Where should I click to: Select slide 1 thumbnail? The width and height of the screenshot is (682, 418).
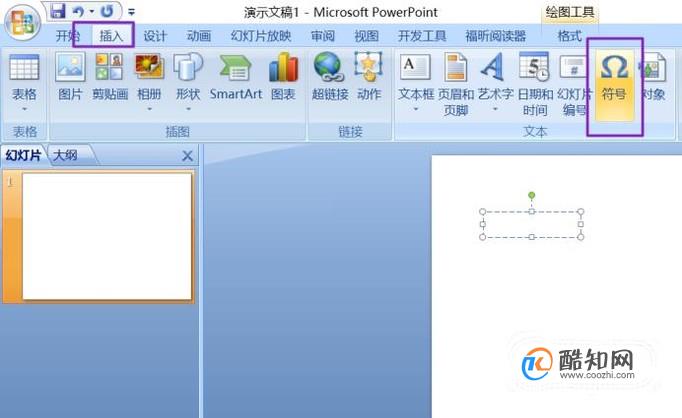(x=107, y=236)
